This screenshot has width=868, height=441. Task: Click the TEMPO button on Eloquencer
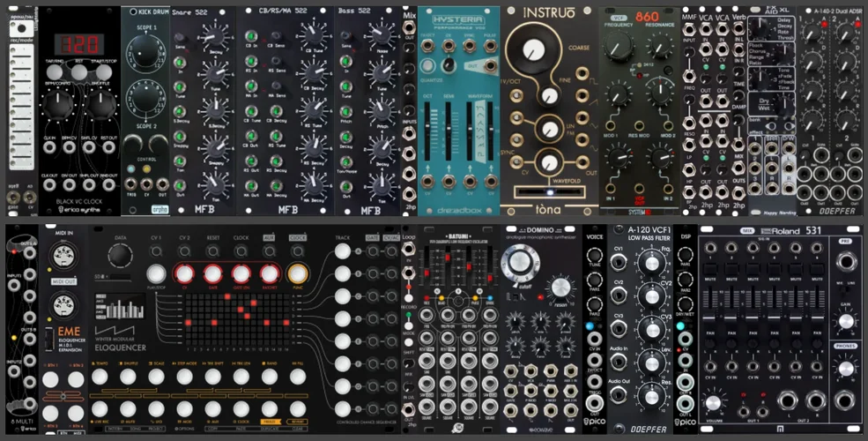(x=100, y=377)
